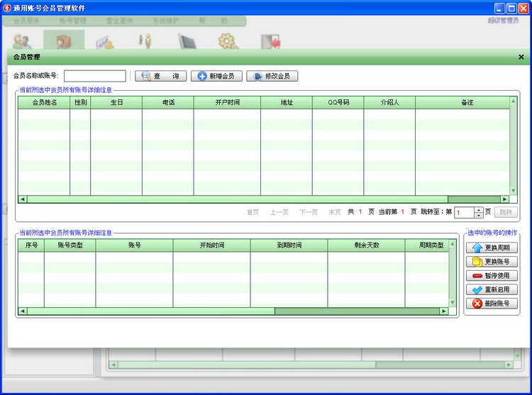Click accounts table horizontal scrollbar left arrow

(x=23, y=311)
